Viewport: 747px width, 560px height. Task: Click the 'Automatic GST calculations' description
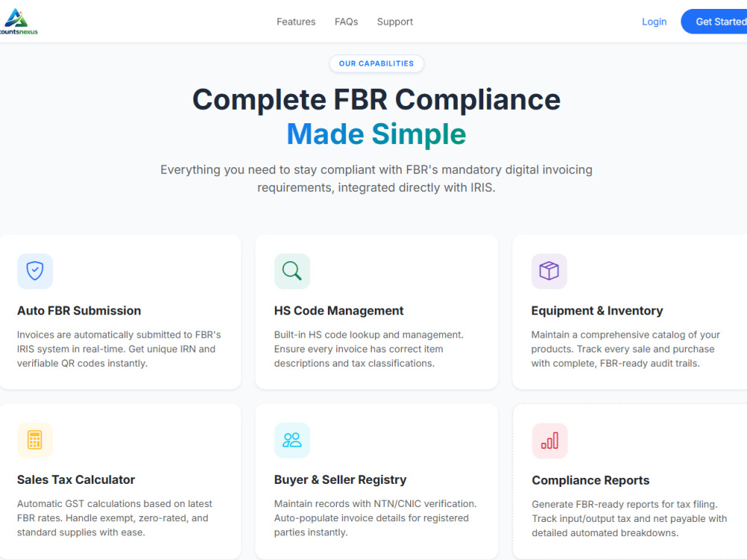pyautogui.click(x=115, y=518)
